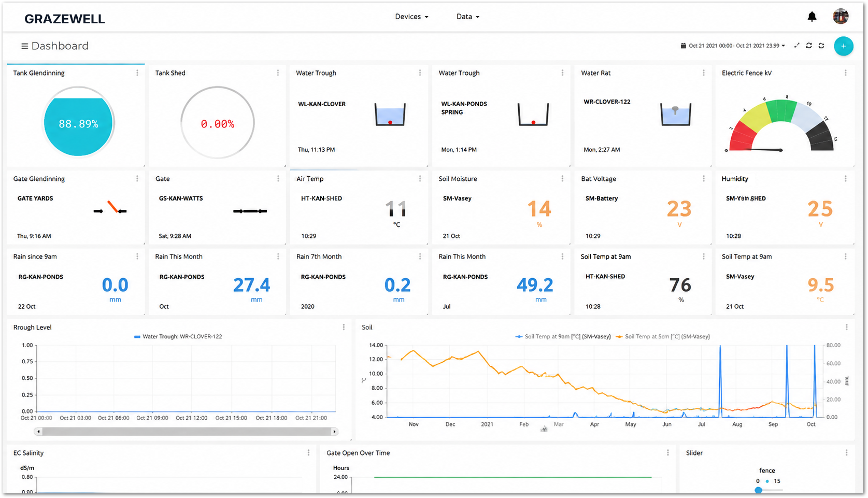Click the Dashboard page title

[60, 46]
